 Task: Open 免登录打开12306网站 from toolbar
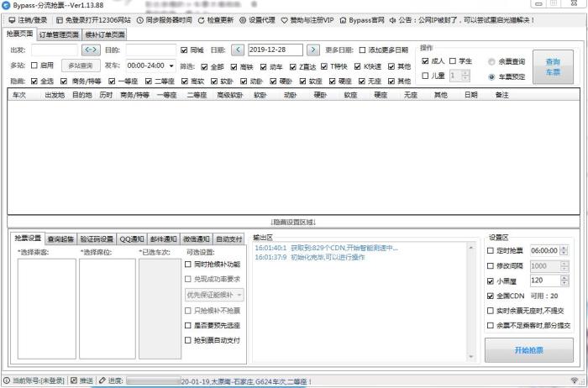95,19
